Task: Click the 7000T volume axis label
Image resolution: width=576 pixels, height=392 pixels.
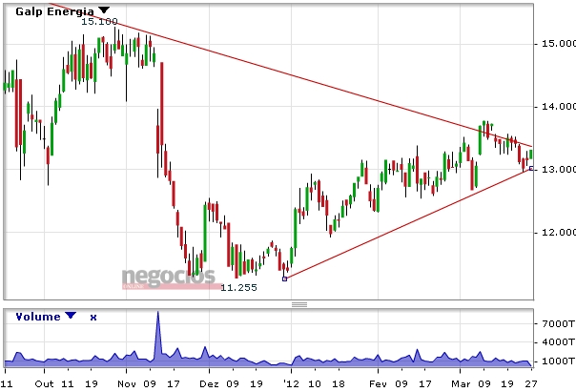Action: tap(558, 323)
